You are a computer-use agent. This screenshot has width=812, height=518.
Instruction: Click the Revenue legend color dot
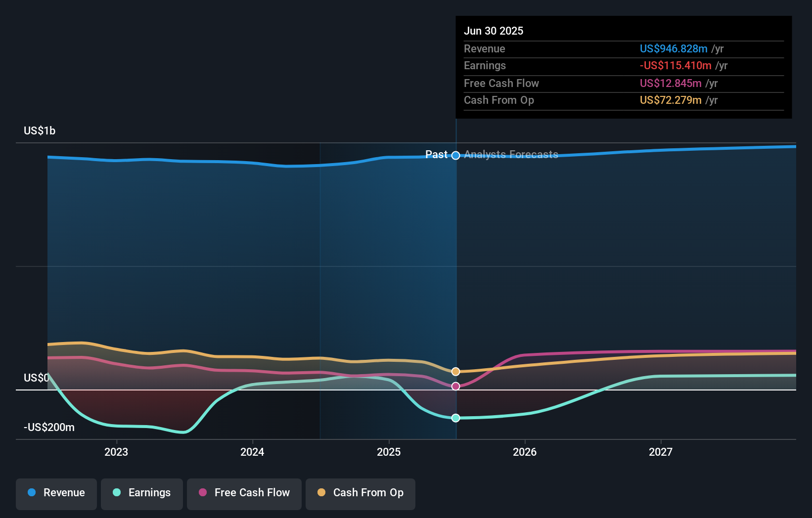tap(32, 493)
